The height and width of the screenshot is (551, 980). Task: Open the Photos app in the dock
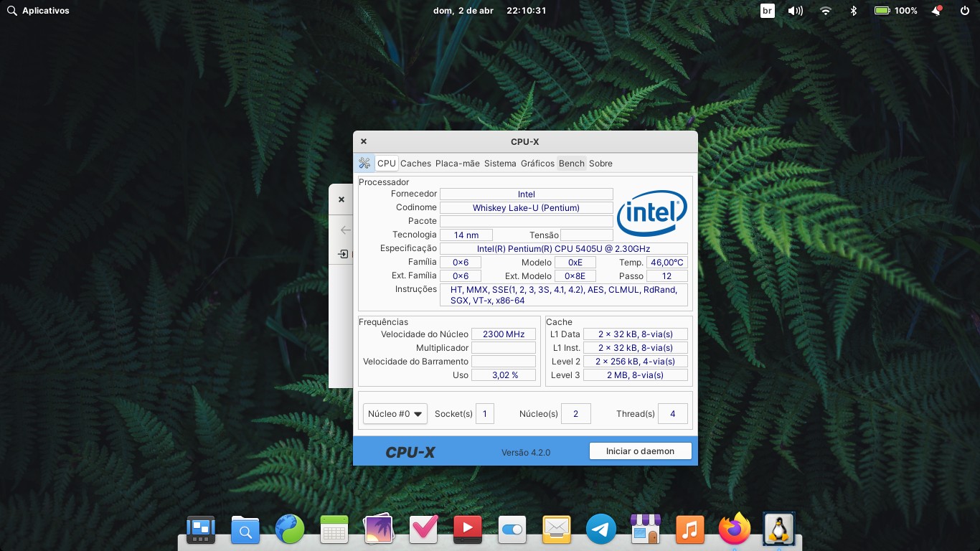click(x=379, y=530)
